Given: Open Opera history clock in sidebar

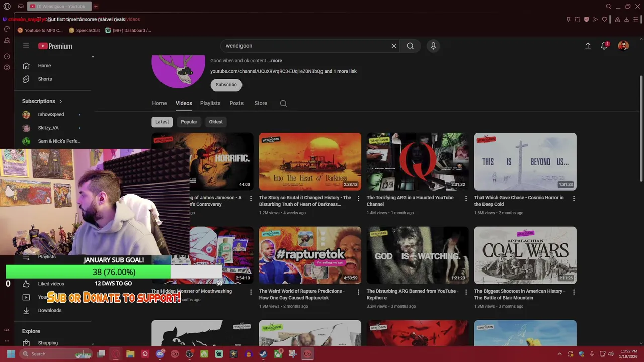Looking at the screenshot, I should [7, 56].
